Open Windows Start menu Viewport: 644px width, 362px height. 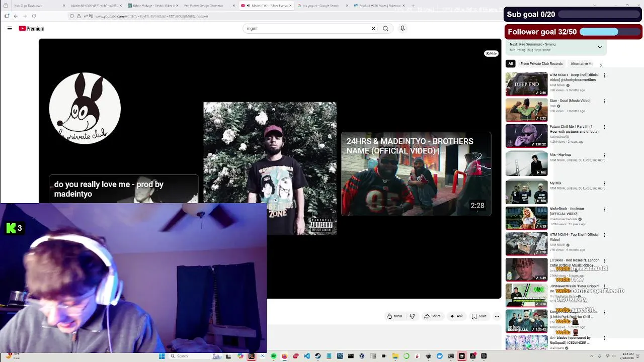(162, 356)
